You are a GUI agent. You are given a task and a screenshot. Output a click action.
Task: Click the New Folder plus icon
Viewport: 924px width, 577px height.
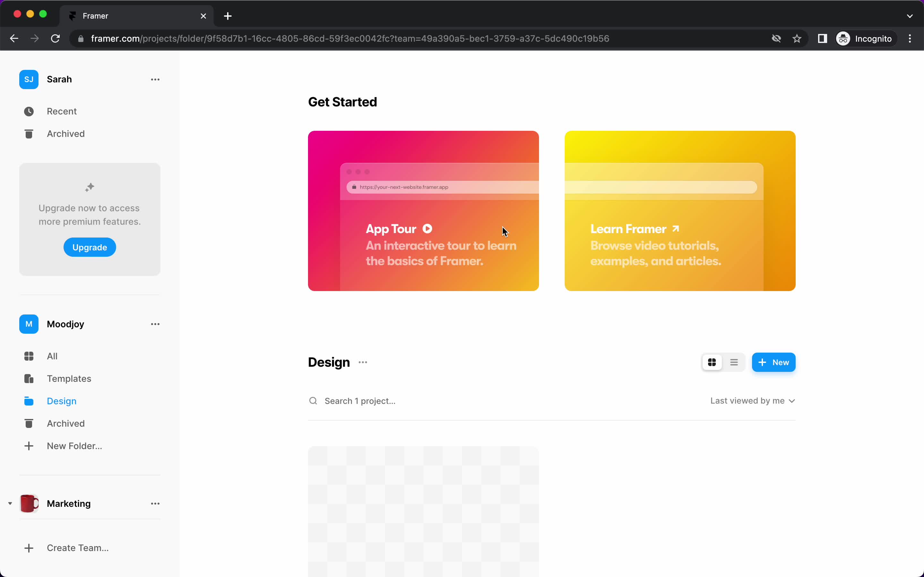[29, 445]
